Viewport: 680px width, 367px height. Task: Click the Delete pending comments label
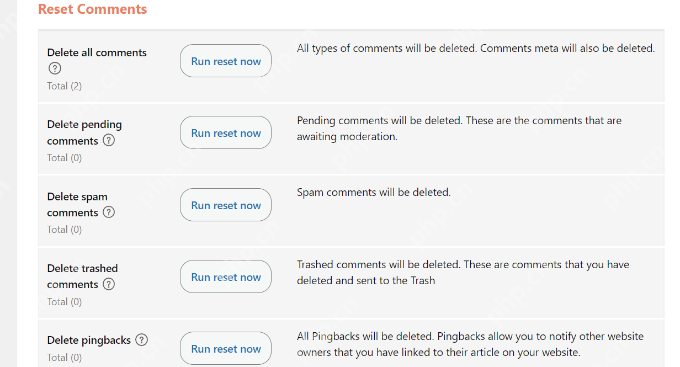tap(84, 133)
